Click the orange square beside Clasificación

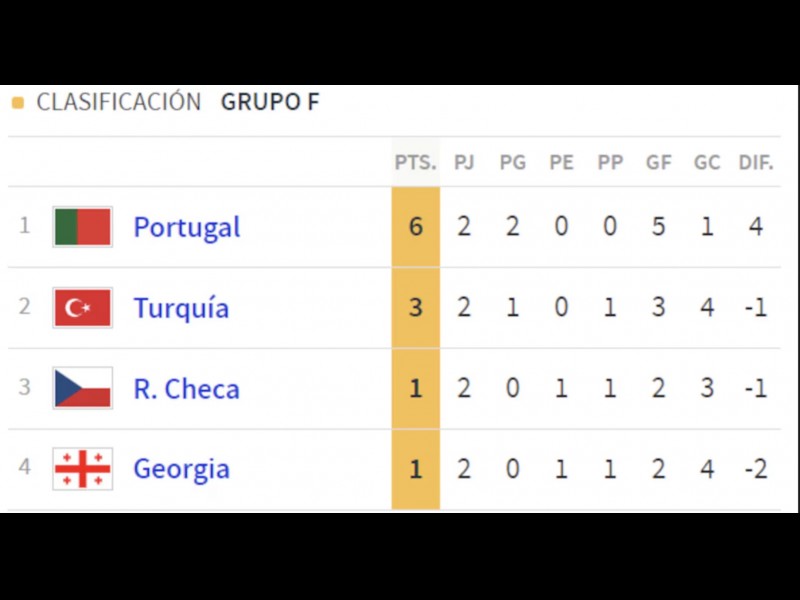[17, 103]
